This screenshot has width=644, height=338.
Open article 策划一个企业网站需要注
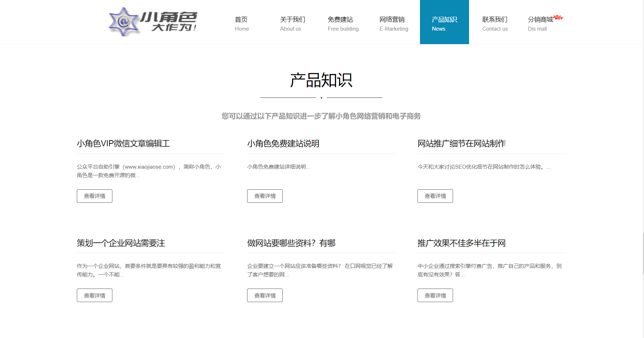click(121, 243)
